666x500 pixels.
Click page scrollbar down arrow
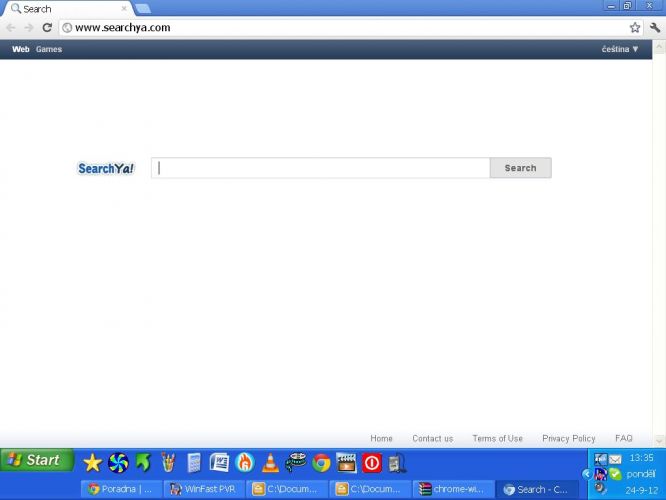point(659,441)
